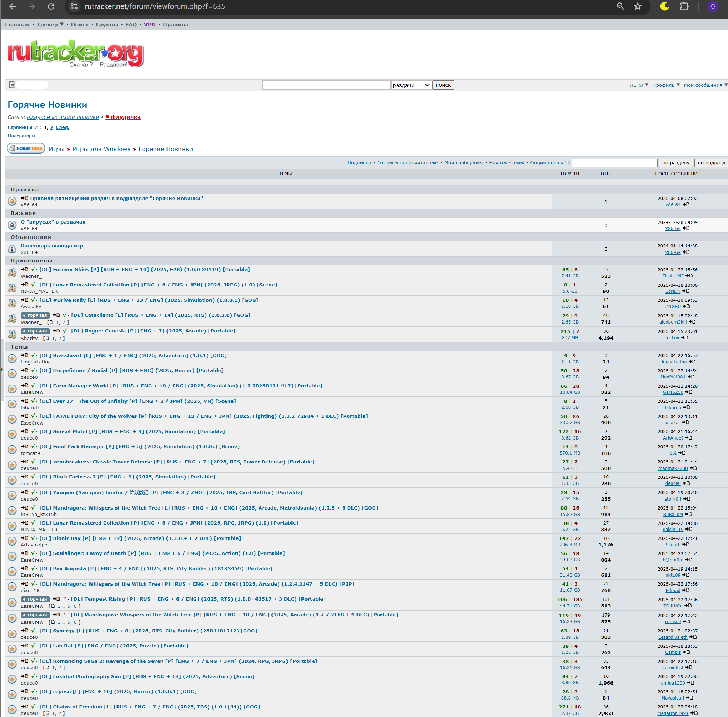Open the раздачи search type dropdown

411,85
